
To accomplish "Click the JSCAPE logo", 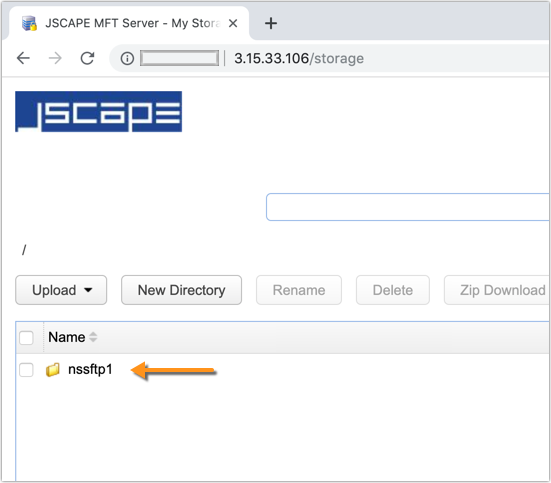I will click(x=98, y=111).
